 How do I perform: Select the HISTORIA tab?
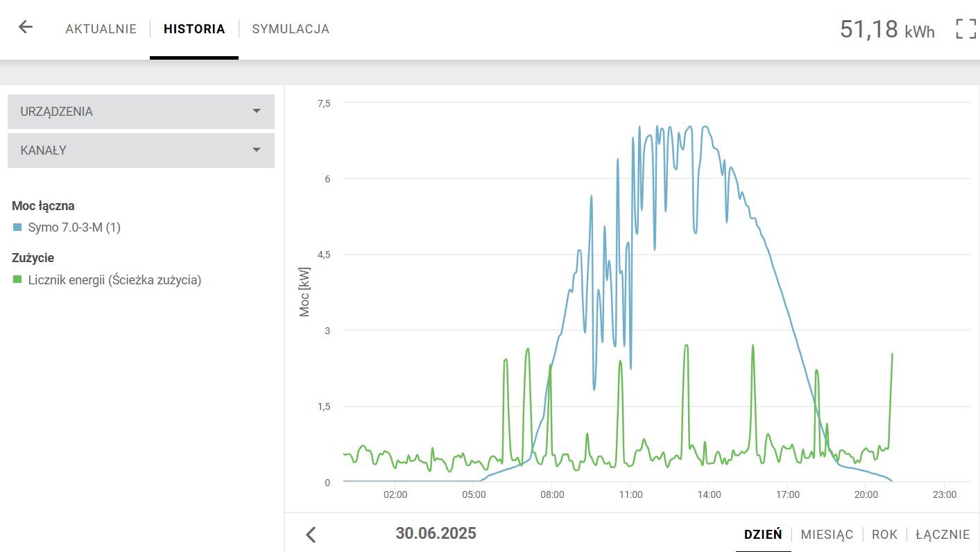pyautogui.click(x=194, y=29)
